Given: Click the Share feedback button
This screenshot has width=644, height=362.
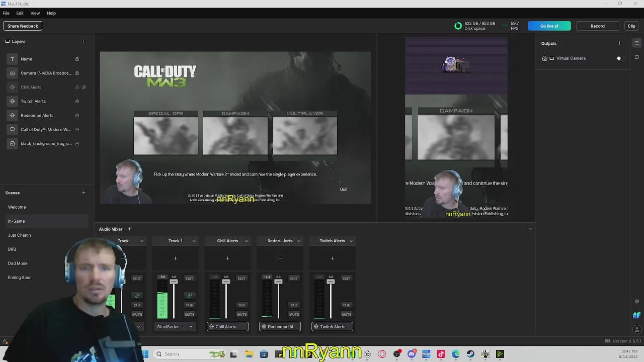Looking at the screenshot, I should [23, 26].
